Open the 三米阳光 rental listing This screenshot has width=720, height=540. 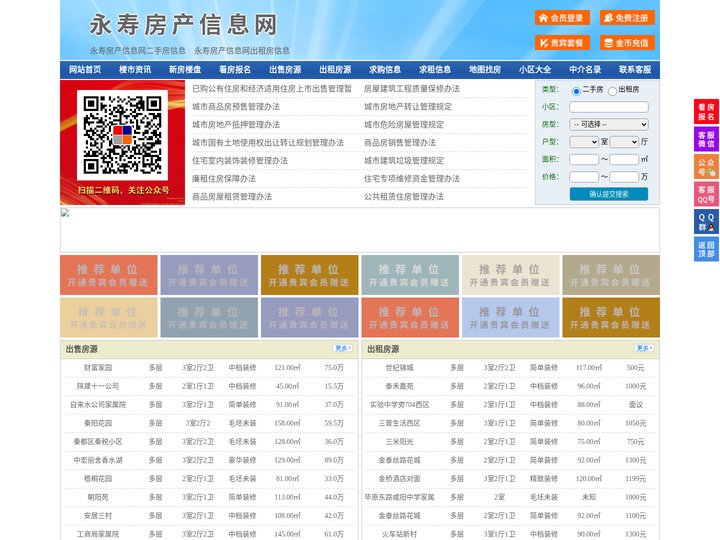[399, 442]
